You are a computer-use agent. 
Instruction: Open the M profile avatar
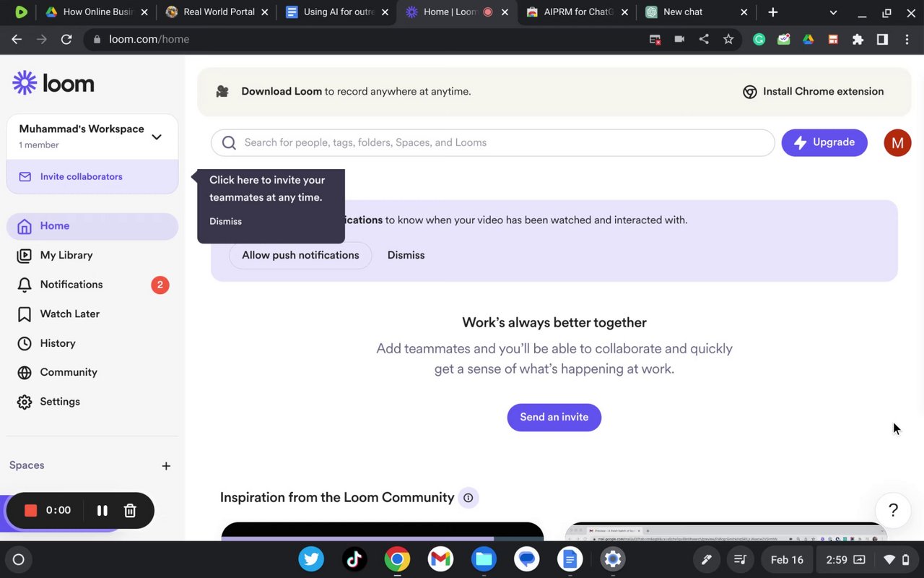click(897, 143)
